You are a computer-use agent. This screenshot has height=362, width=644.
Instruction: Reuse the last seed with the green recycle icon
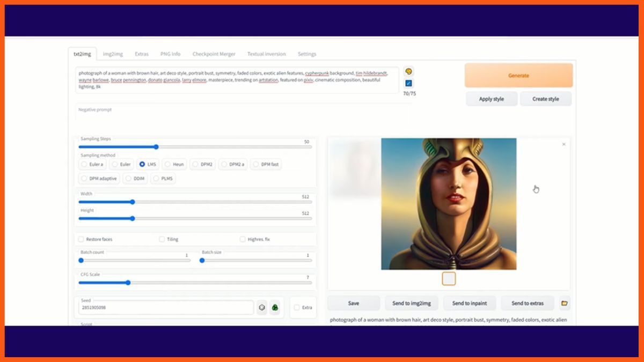click(275, 307)
